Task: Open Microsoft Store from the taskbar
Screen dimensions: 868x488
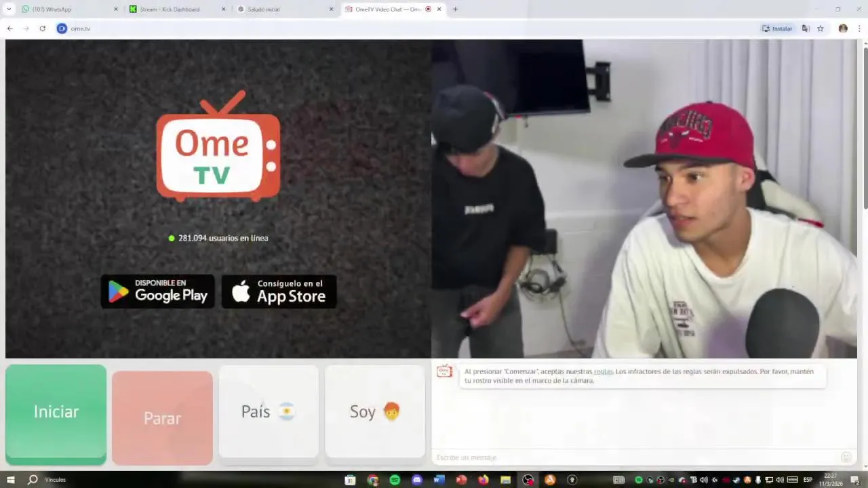Action: coord(350,480)
